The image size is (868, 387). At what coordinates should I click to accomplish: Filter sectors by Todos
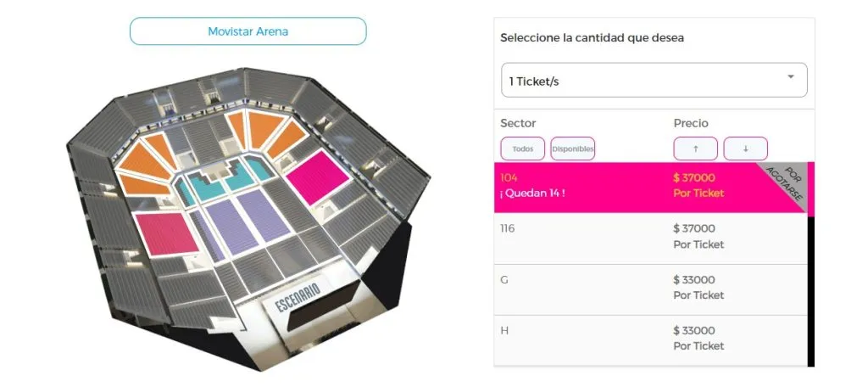[522, 149]
